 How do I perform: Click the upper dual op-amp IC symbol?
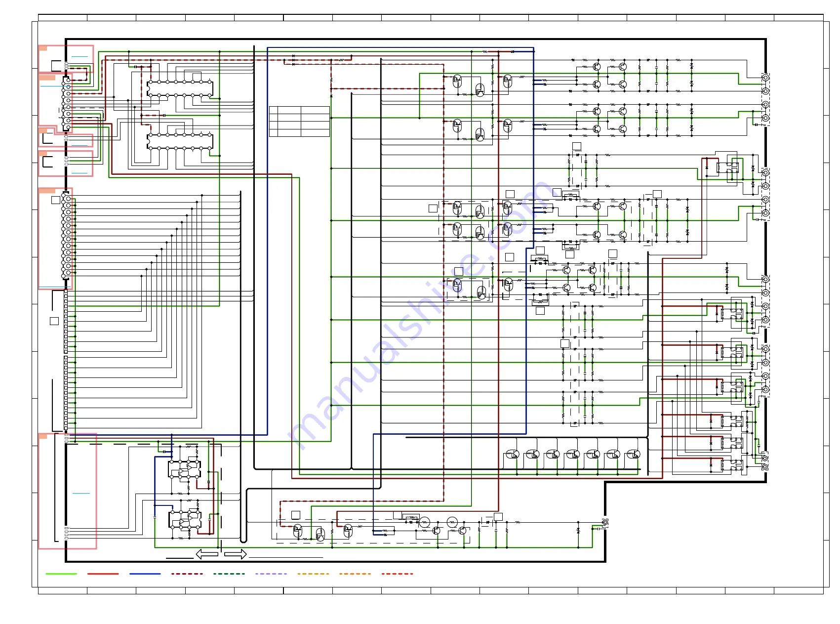point(185,469)
